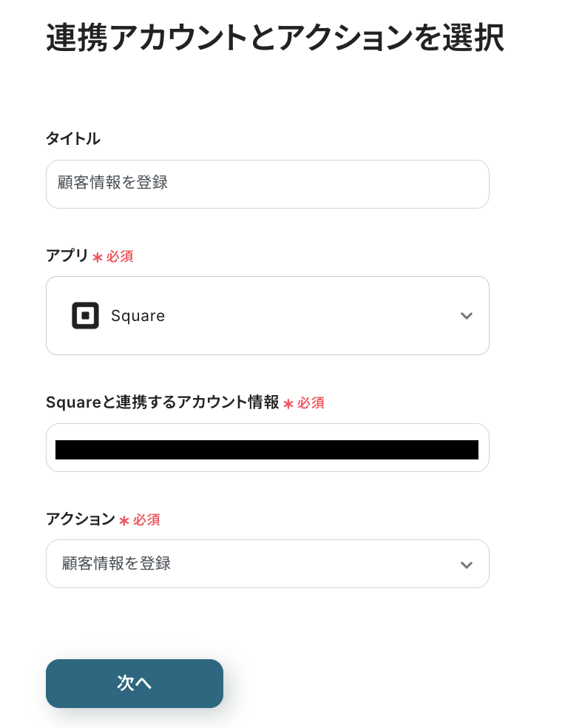Click the 必須 tag next to アカウント情報

[311, 403]
